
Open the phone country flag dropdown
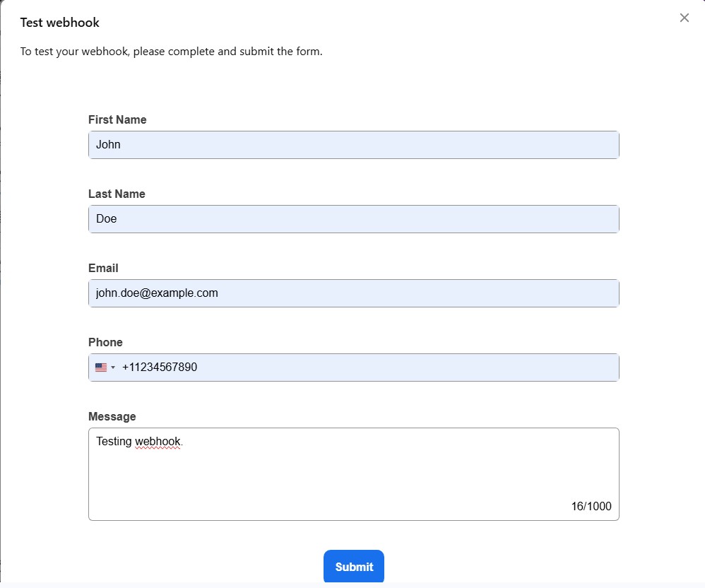(105, 367)
